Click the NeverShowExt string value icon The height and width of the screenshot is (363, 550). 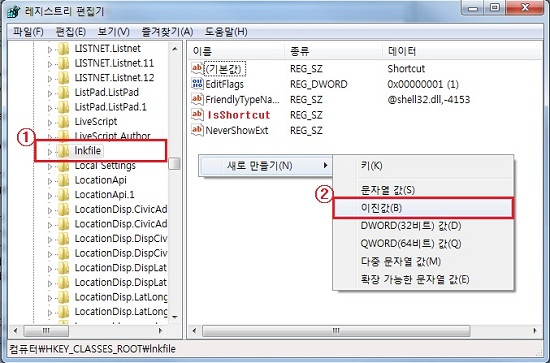[x=197, y=130]
